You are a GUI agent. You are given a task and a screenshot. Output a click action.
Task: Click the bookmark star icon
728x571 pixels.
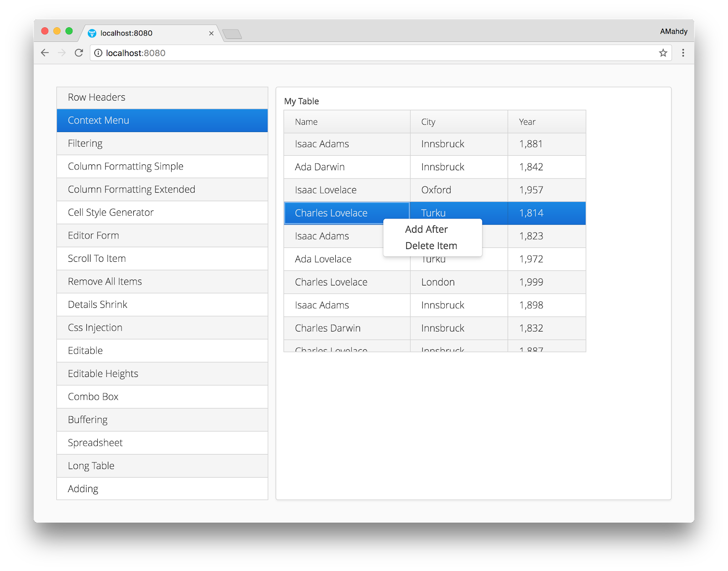pos(663,53)
